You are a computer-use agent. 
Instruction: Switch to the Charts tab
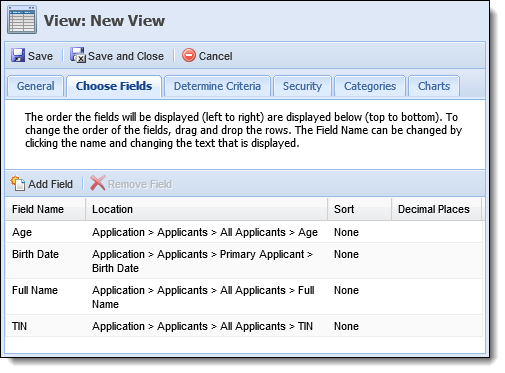[x=434, y=86]
